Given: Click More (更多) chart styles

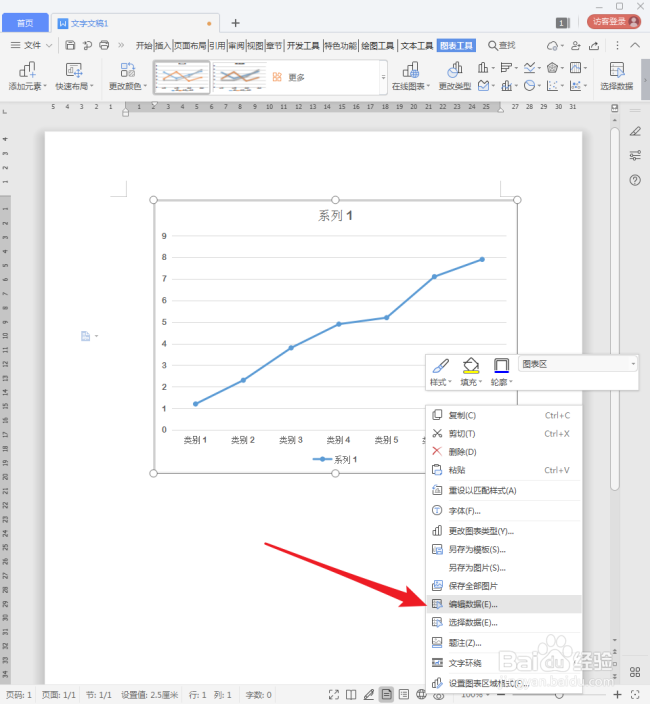Looking at the screenshot, I should click(x=289, y=77).
